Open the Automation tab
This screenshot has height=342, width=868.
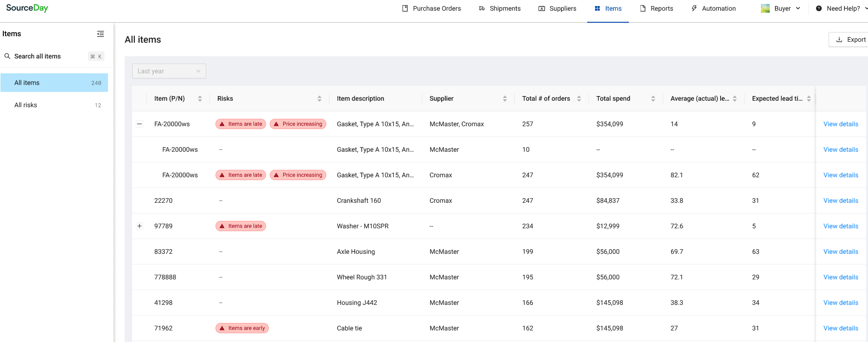(713, 8)
